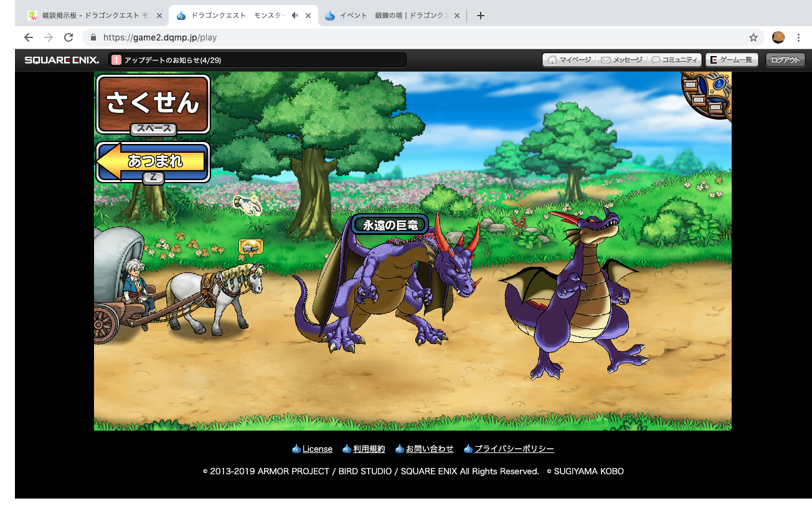
Task: Open マイページ from the header
Action: [x=568, y=60]
